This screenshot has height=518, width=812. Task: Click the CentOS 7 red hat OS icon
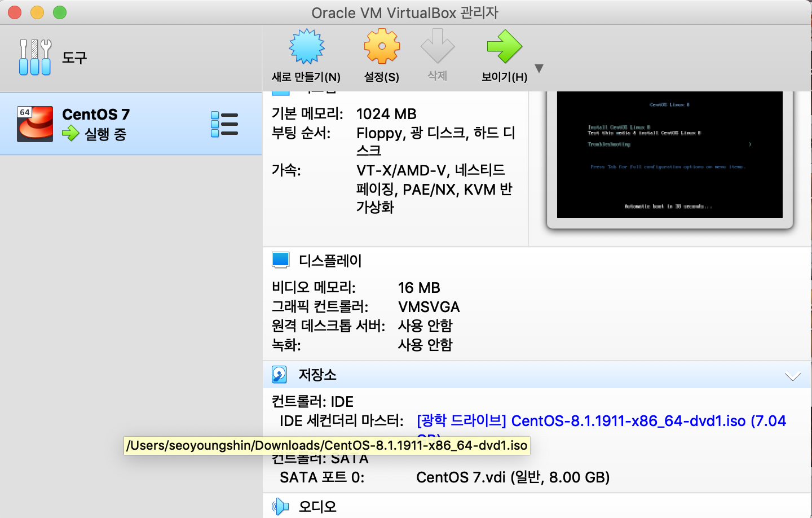point(35,124)
